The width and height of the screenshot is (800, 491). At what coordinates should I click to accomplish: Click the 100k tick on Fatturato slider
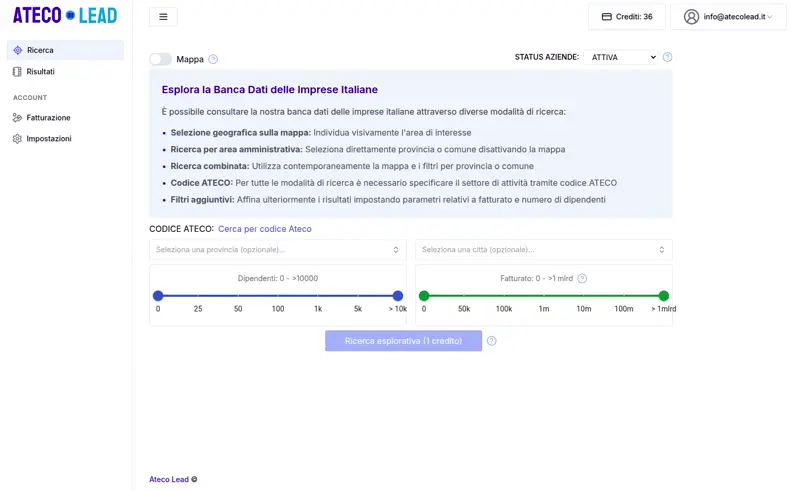point(504,309)
